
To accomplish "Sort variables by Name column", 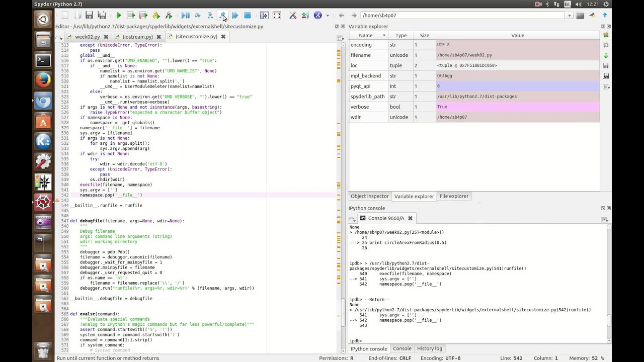I will click(368, 35).
